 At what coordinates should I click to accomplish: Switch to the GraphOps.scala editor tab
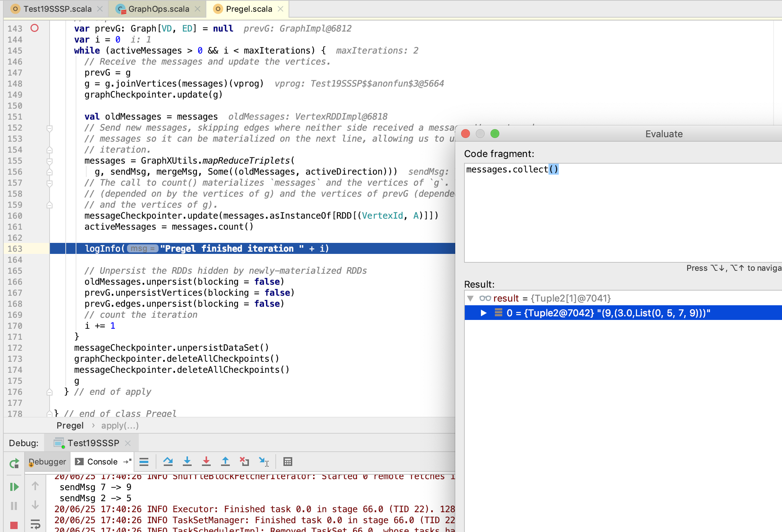(x=158, y=9)
